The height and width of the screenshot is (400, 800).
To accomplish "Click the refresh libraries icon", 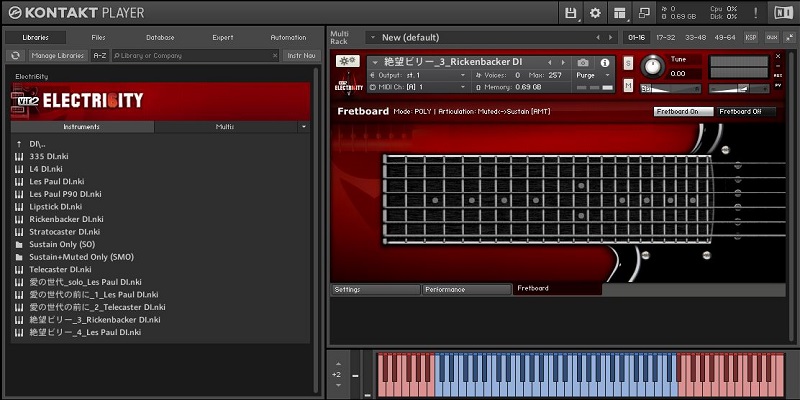I will pos(17,55).
